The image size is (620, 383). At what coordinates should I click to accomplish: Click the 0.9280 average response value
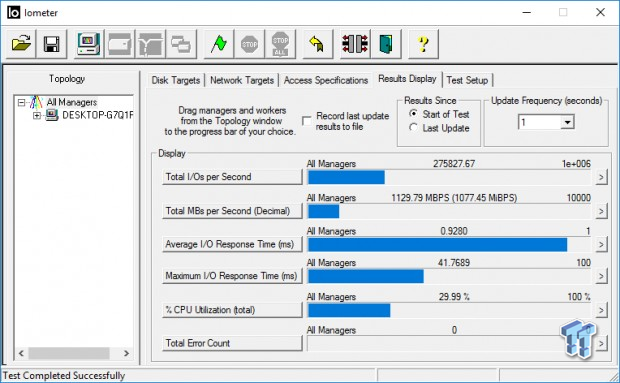click(454, 231)
